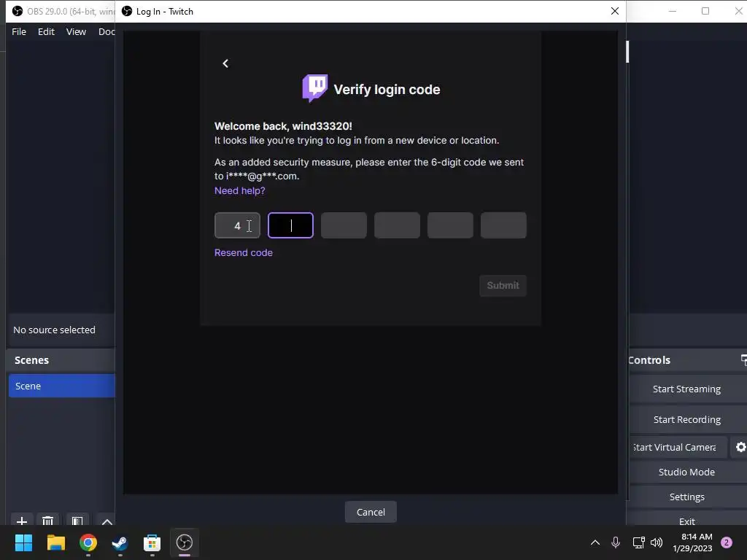Open the File menu in OBS

(19, 31)
